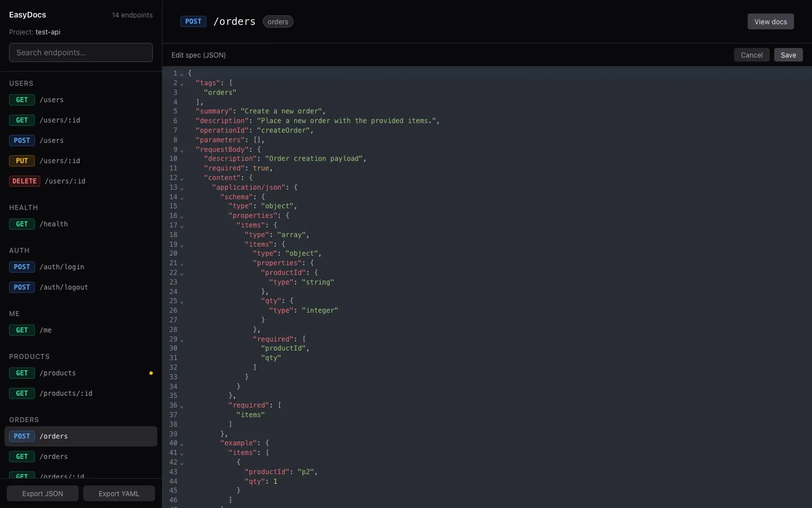Select the POST /users endpoint
Screen dimensions: 812x508
pos(81,141)
